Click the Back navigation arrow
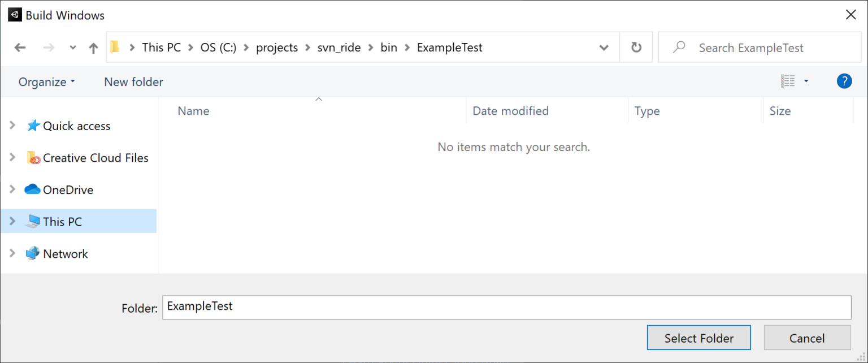Image resolution: width=868 pixels, height=363 pixels. [20, 47]
